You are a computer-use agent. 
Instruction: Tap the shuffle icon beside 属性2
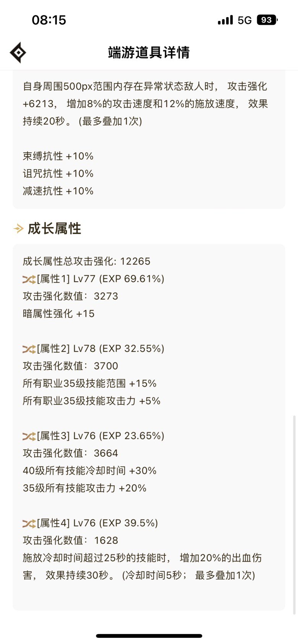29,349
